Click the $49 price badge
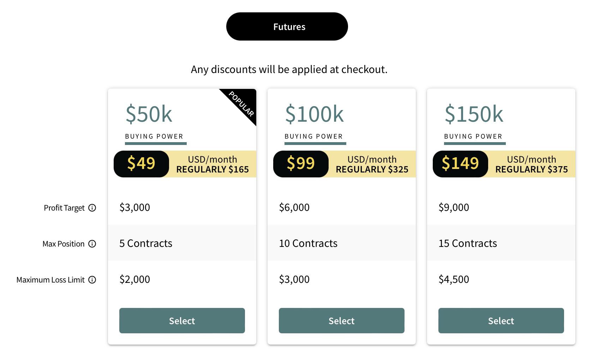This screenshot has width=593, height=364. [141, 164]
